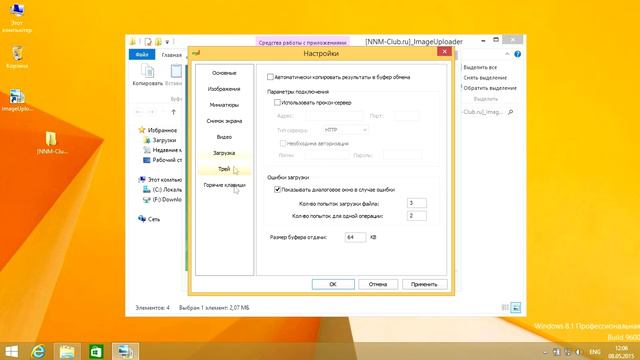This screenshot has height=360, width=640.
Task: Click the proxy address input field
Action: [x=335, y=116]
